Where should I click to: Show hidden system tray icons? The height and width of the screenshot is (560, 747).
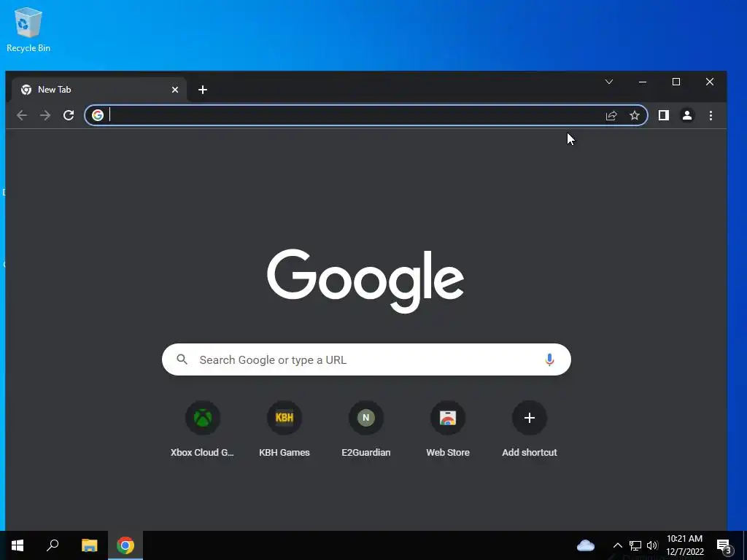point(617,545)
